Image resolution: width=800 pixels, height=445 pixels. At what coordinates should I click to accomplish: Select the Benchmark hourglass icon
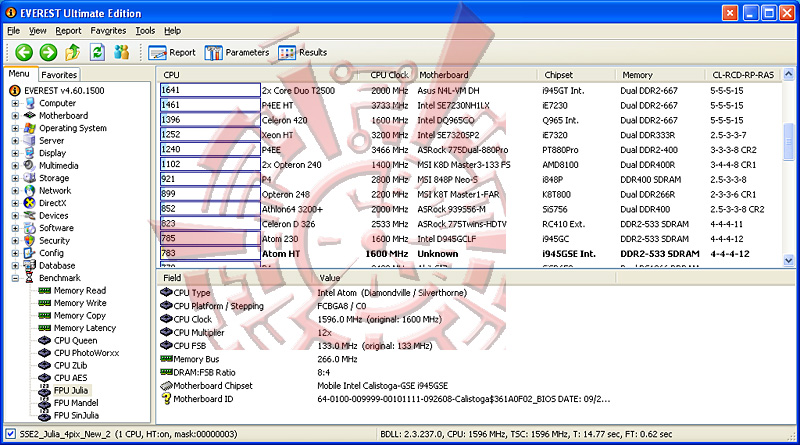[30, 278]
